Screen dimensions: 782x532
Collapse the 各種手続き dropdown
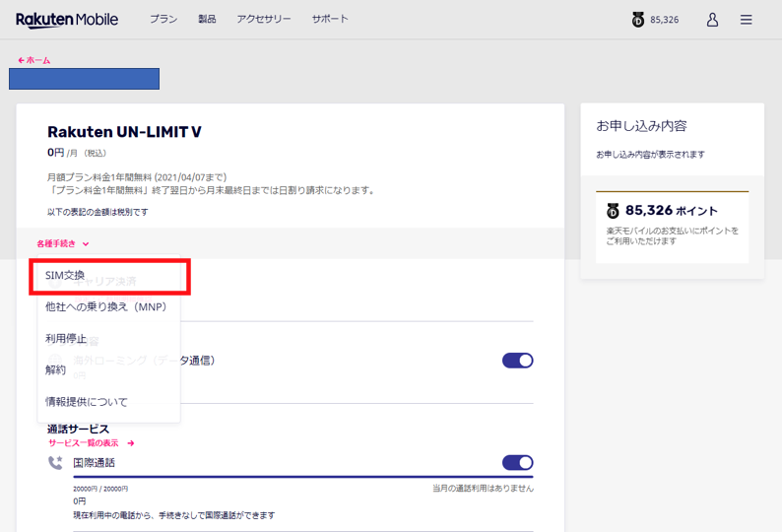(62, 243)
